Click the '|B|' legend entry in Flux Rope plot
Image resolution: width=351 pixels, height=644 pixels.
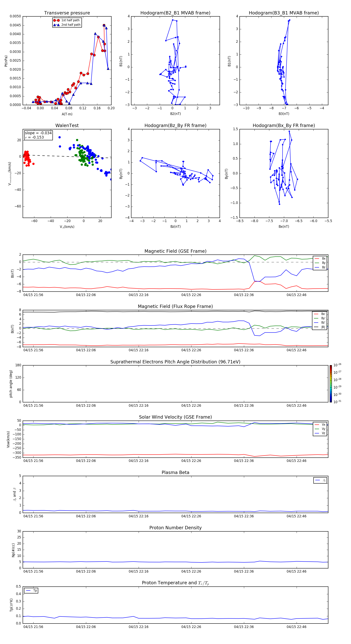click(320, 327)
